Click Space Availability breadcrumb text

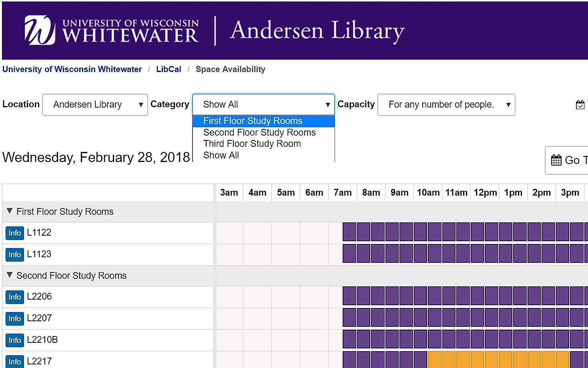tap(231, 69)
